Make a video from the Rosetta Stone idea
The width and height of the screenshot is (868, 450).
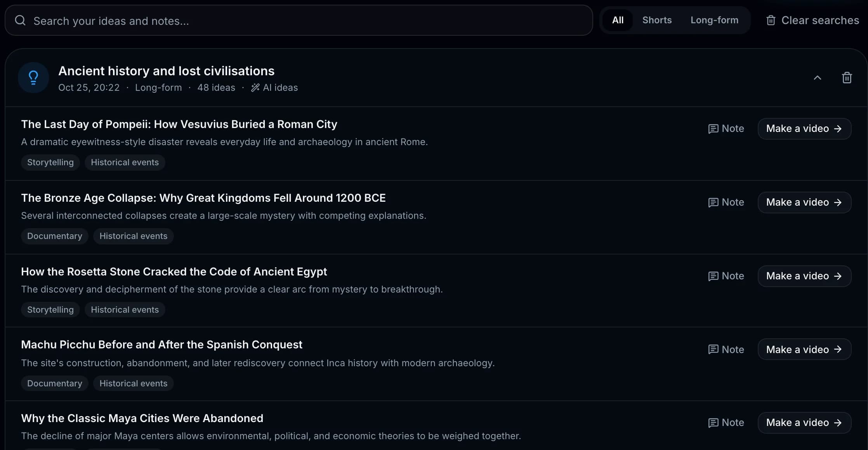point(804,276)
